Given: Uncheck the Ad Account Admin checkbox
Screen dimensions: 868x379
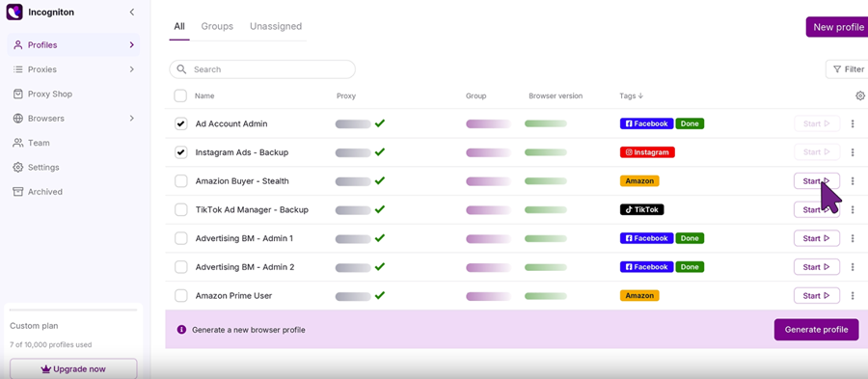Looking at the screenshot, I should point(181,124).
